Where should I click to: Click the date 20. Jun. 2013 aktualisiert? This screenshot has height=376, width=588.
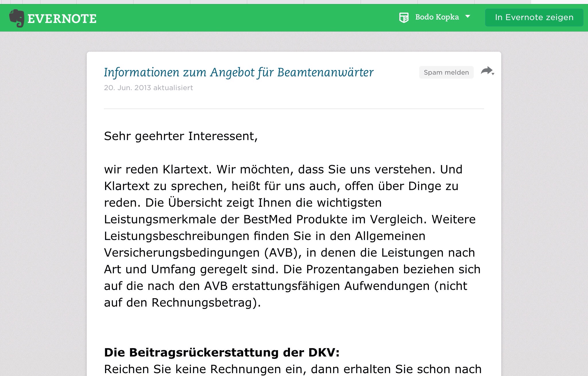[x=148, y=88]
